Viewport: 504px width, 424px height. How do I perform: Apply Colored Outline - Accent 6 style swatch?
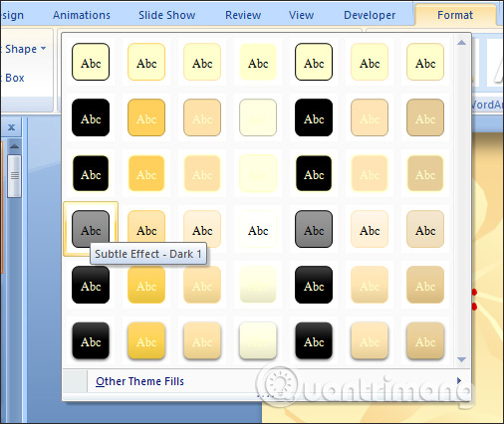[425, 62]
